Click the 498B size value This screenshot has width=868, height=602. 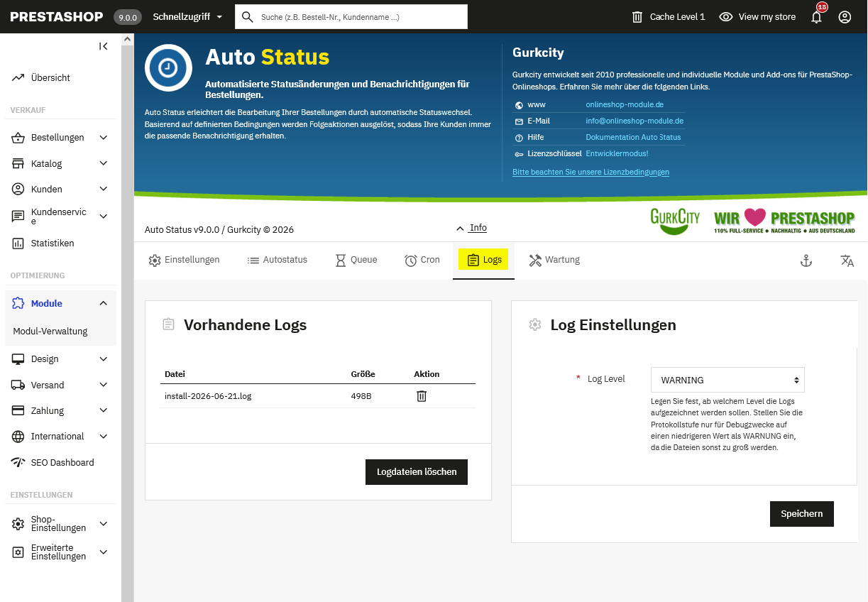tap(361, 396)
